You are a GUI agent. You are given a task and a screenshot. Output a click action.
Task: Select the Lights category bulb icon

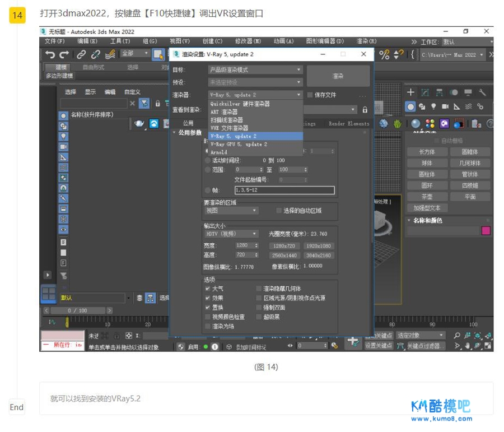435,106
